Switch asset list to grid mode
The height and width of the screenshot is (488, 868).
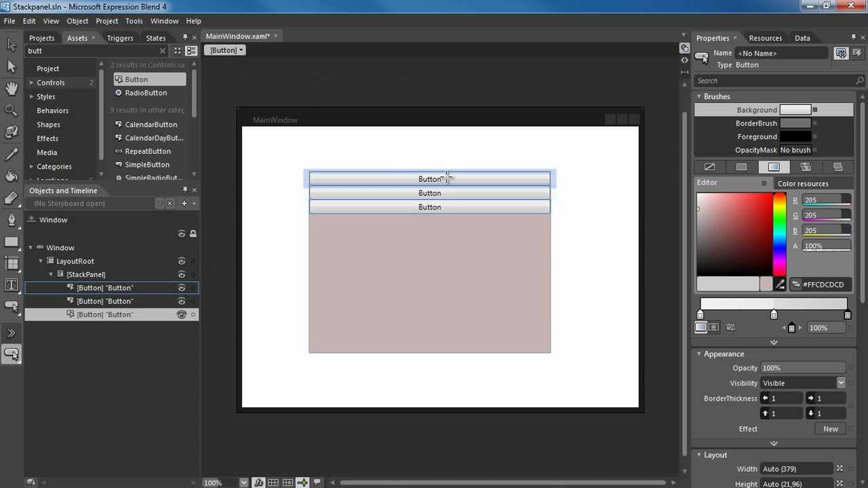coord(178,51)
